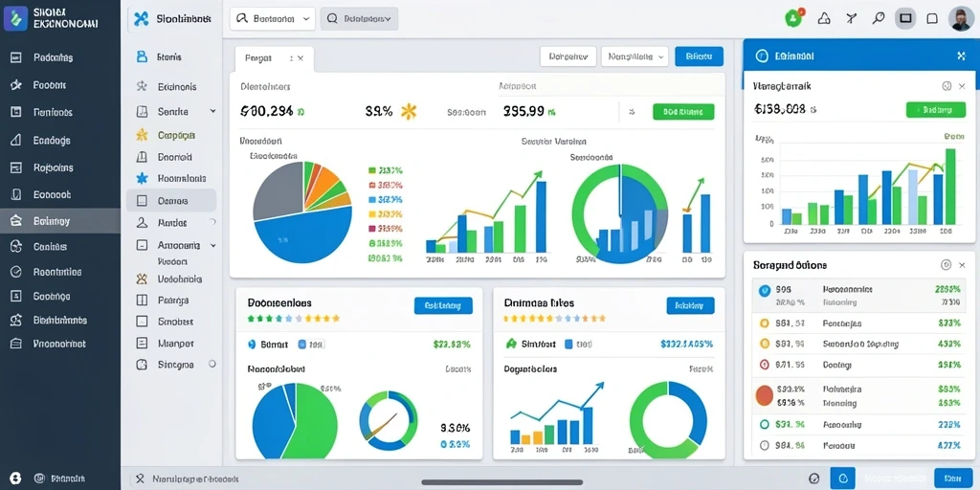Select the blue circle radio in first list row
980x490 pixels.
point(763,291)
